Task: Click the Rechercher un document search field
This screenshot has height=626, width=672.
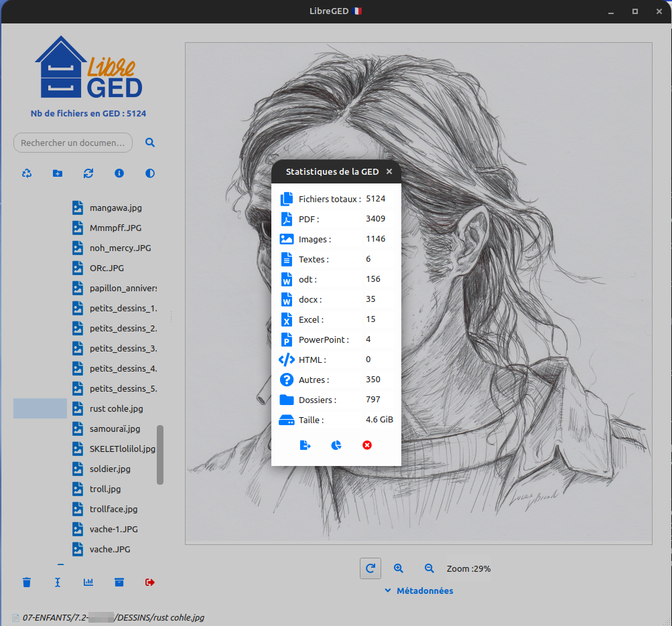Action: click(x=73, y=143)
